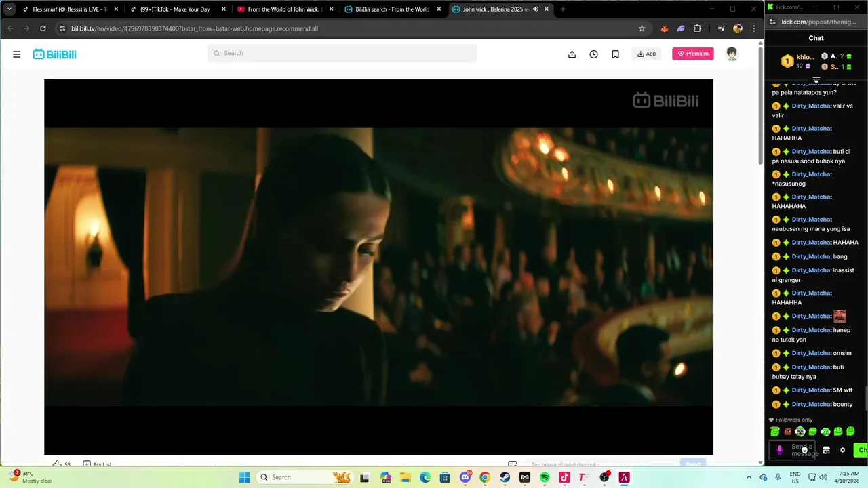This screenshot has width=868, height=488.
Task: Insert the red angry emote in Kick chat
Action: click(788, 431)
